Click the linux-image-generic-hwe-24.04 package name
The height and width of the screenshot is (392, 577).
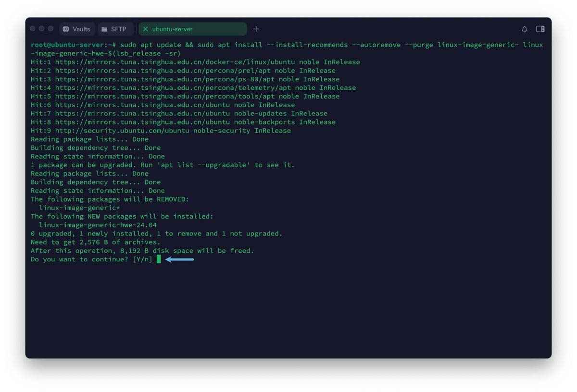(x=98, y=225)
